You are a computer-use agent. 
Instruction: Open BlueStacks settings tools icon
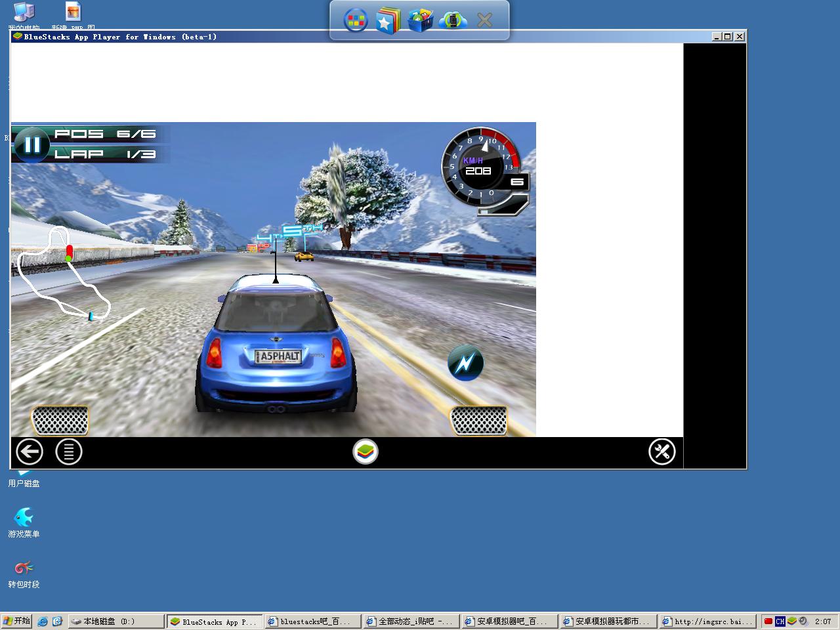point(662,451)
